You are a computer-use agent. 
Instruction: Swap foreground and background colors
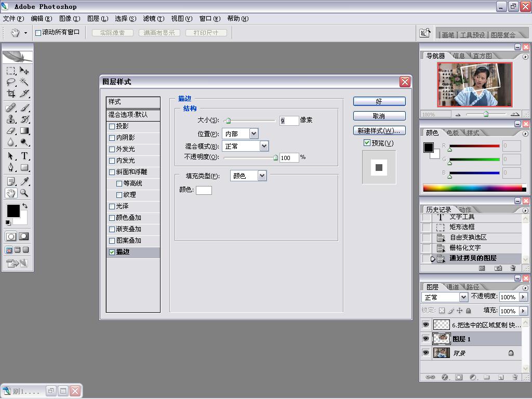point(25,206)
